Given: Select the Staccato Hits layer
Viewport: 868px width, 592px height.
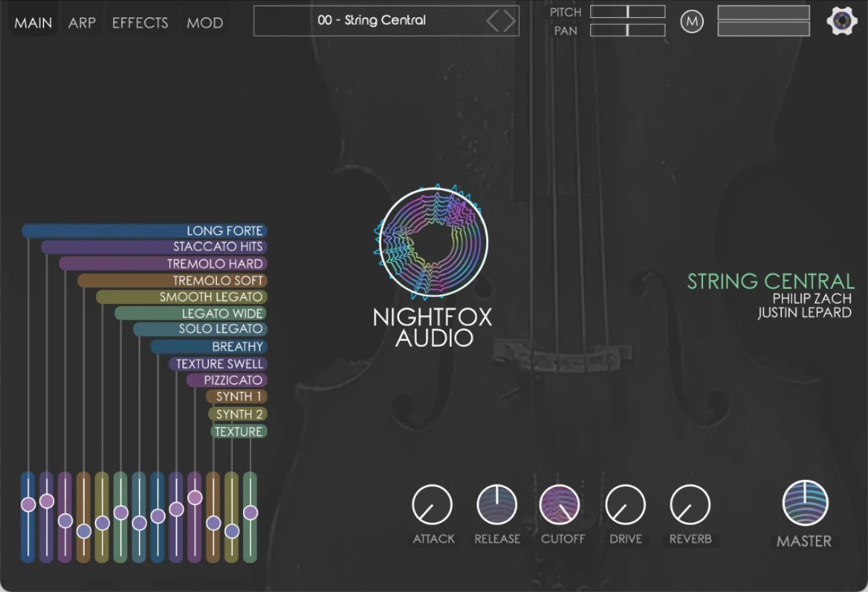Looking at the screenshot, I should coord(220,247).
